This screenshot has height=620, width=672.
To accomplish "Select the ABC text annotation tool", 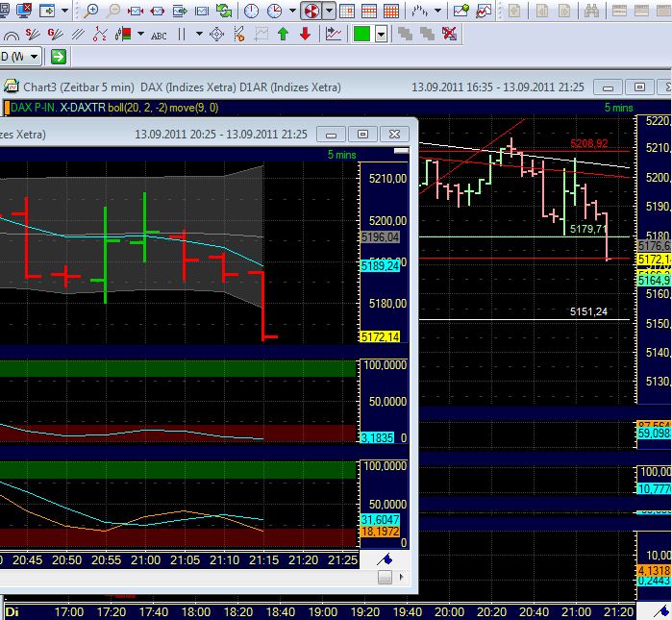I will [x=159, y=36].
